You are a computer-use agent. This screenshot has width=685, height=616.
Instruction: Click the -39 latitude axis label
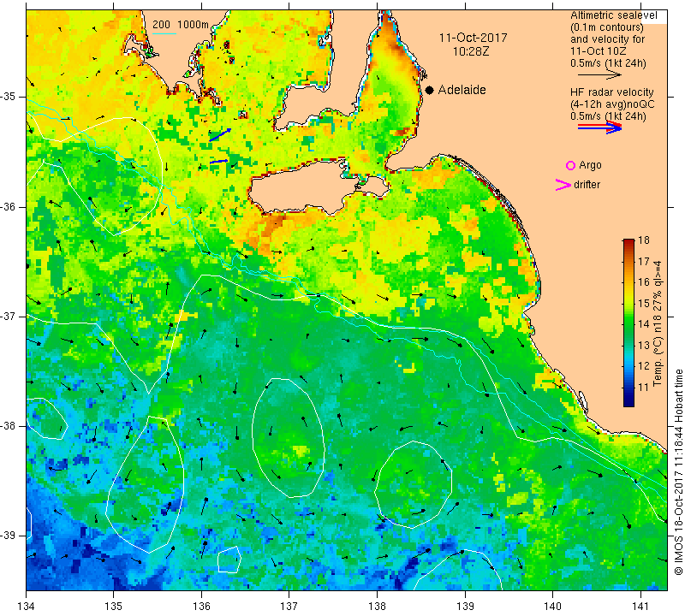click(x=9, y=536)
